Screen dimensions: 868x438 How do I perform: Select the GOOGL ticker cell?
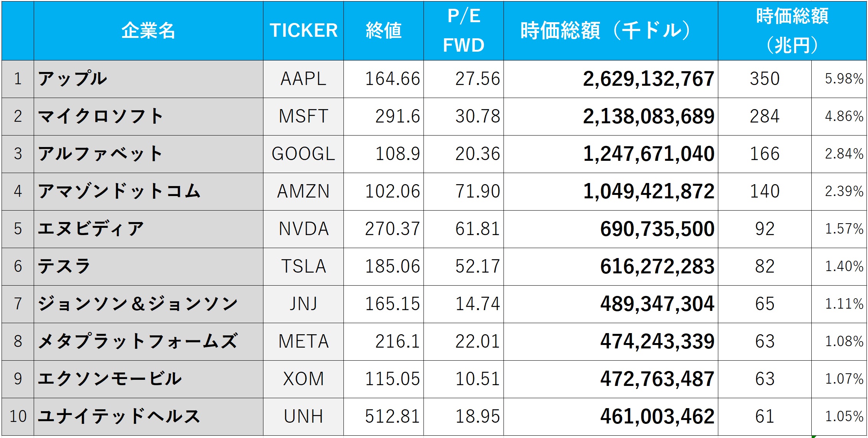click(x=303, y=154)
